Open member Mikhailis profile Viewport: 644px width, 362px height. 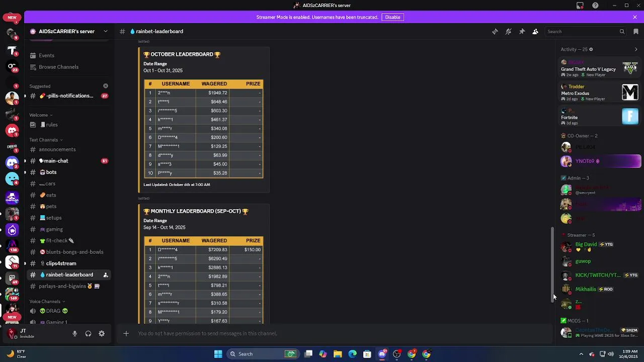601,289
